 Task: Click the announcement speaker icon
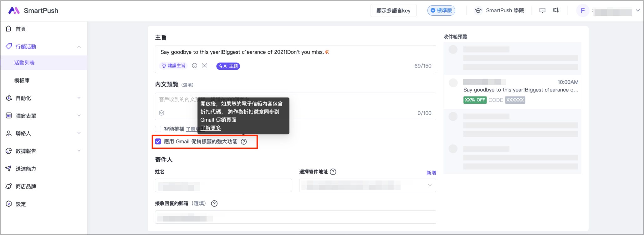556,10
